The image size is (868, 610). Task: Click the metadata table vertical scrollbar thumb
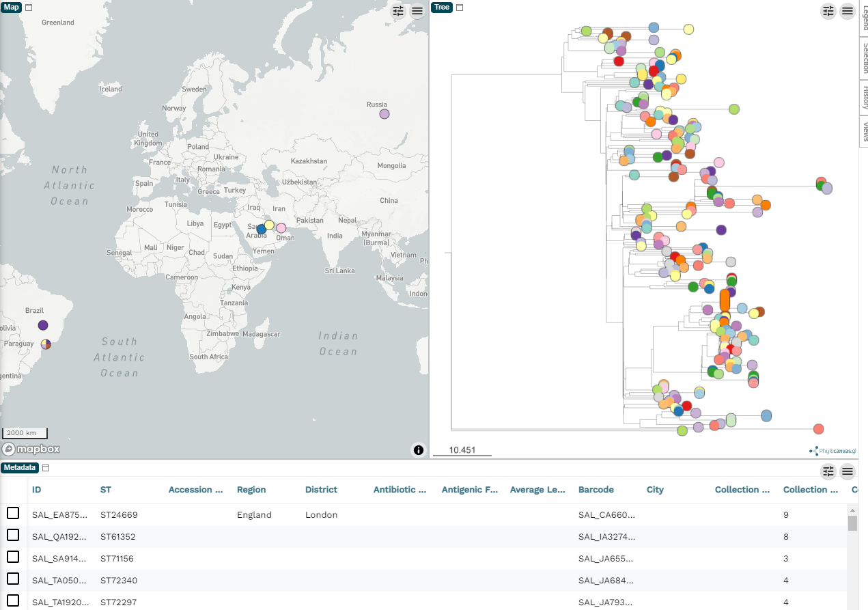(x=852, y=523)
